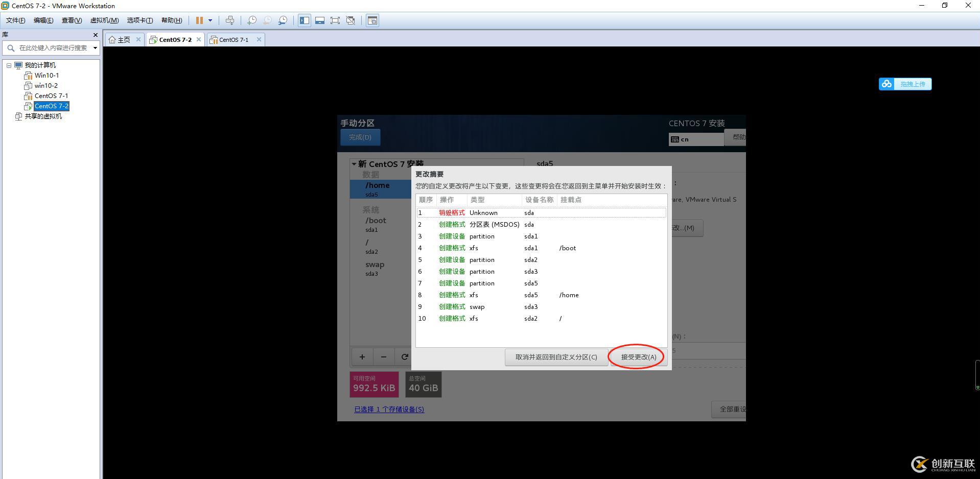
Task: Click the pause virtual machine icon
Action: (199, 20)
